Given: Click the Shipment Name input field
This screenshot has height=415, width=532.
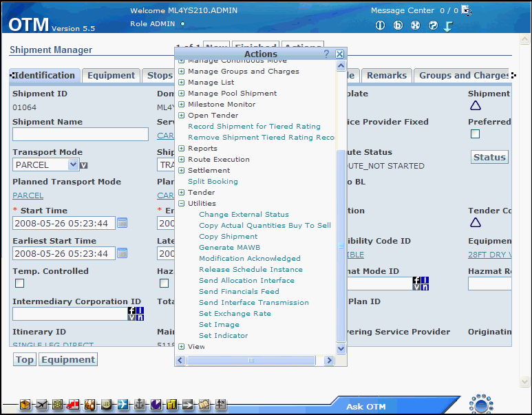Looking at the screenshot, I should point(81,134).
